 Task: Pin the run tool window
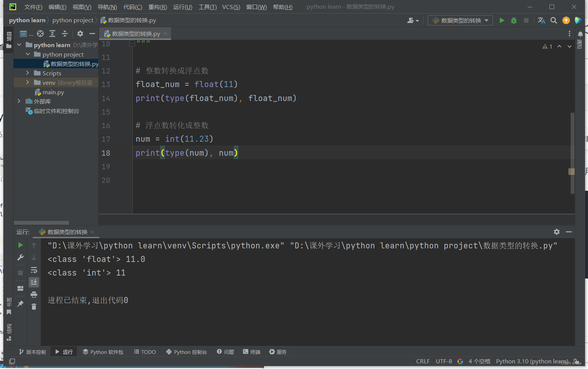(20, 303)
